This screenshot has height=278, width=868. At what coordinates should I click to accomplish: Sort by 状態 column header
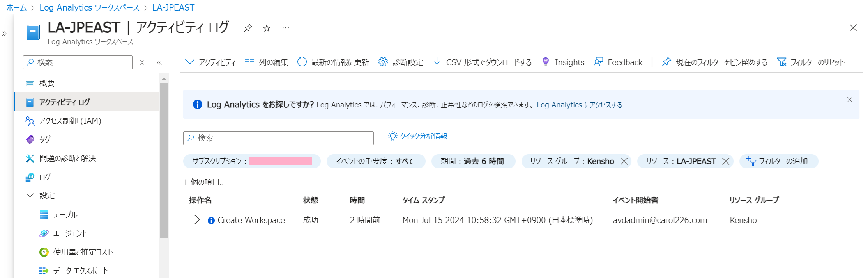tap(311, 200)
